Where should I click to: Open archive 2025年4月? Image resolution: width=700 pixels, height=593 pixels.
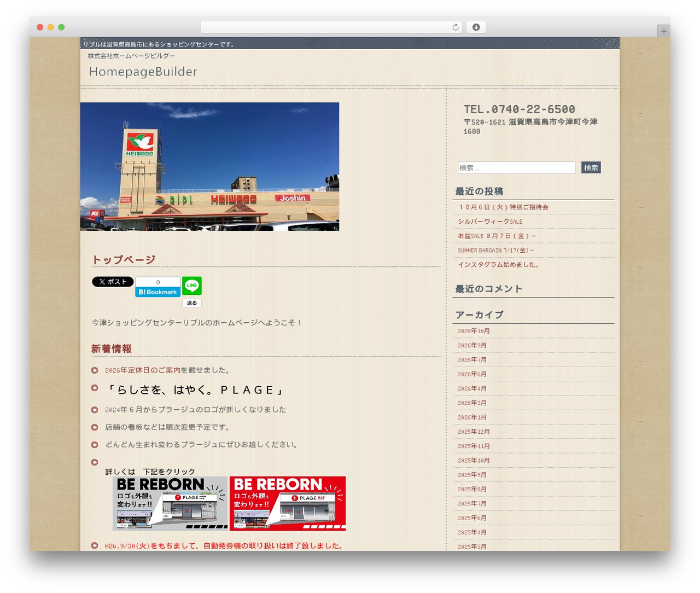tap(472, 532)
